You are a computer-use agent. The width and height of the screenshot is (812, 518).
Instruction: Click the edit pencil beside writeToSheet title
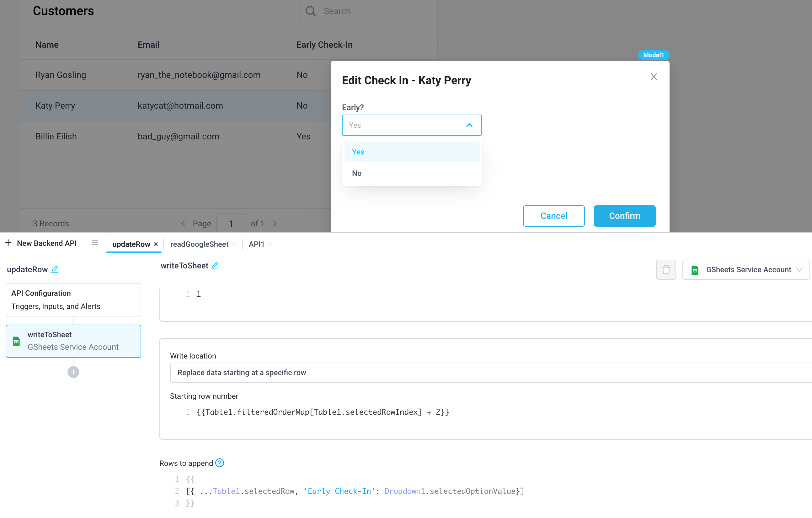[215, 266]
